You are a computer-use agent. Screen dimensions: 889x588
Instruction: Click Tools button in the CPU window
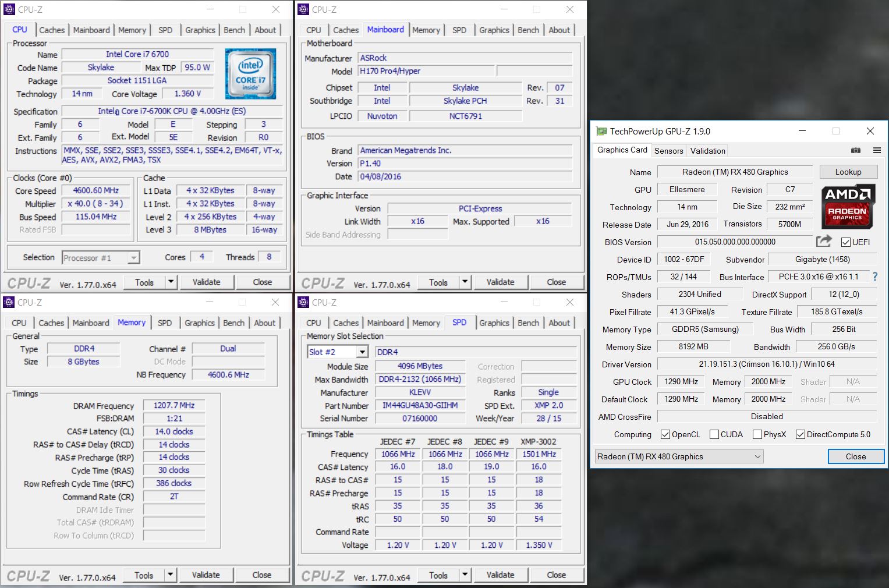(x=144, y=282)
